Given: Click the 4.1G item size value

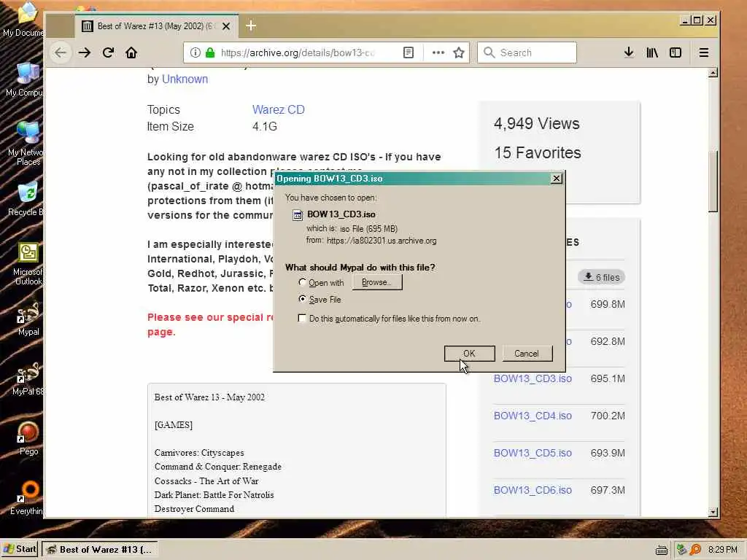Looking at the screenshot, I should [264, 127].
